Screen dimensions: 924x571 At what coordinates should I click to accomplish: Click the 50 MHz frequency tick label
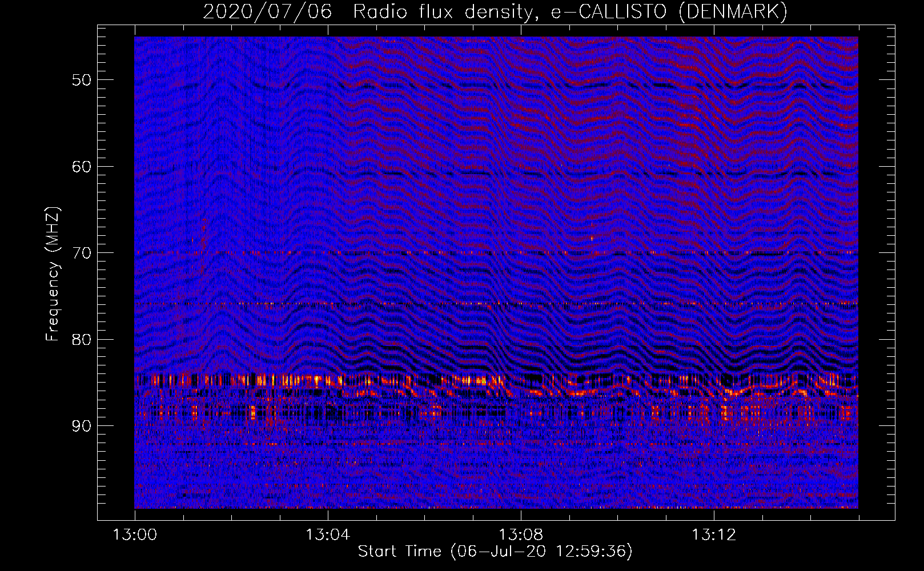point(81,80)
